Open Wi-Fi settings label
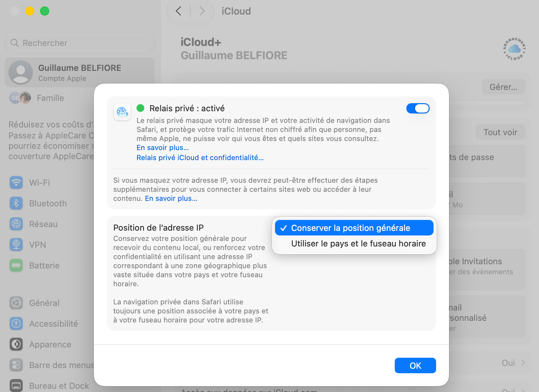This screenshot has height=392, width=539. coord(39,183)
